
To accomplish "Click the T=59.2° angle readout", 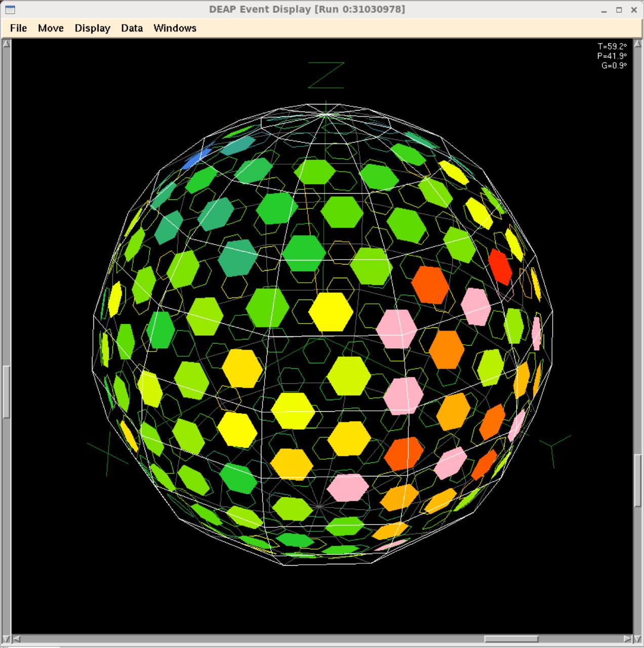I will (x=612, y=47).
